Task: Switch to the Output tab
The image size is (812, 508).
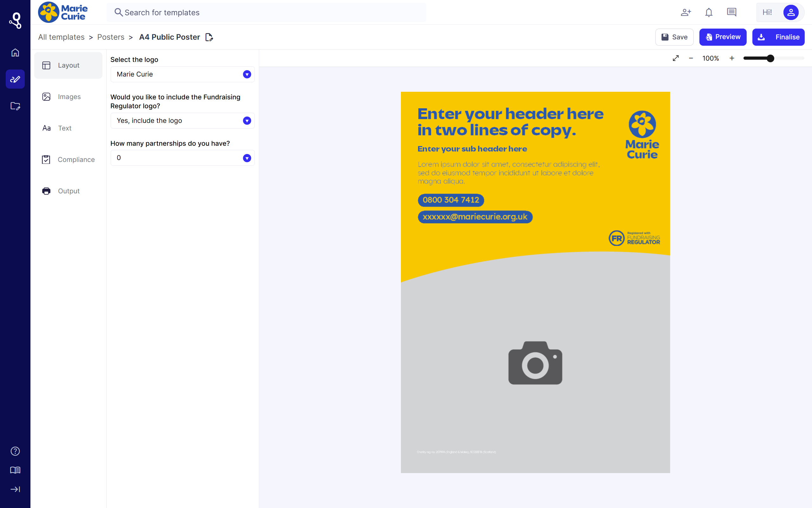Action: (x=68, y=191)
